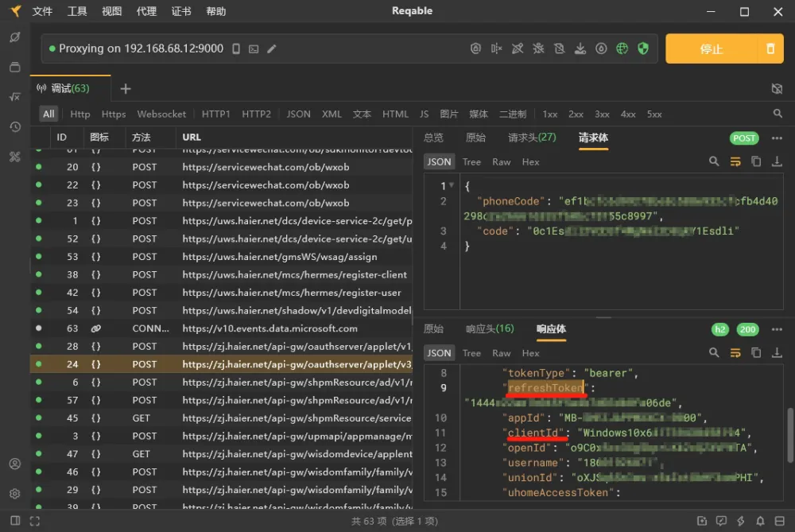Image resolution: width=795 pixels, height=532 pixels.
Task: Select request 38 register-client row
Action: 222,274
